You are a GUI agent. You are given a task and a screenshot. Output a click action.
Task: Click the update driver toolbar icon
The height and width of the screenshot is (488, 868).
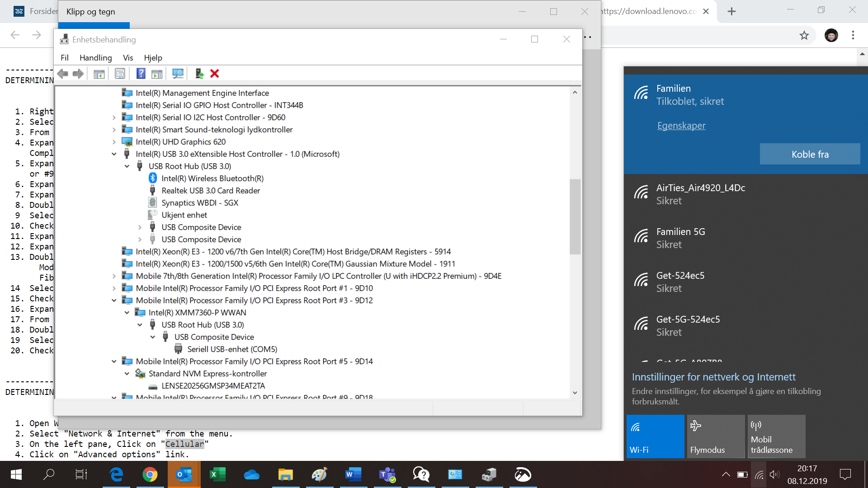199,74
